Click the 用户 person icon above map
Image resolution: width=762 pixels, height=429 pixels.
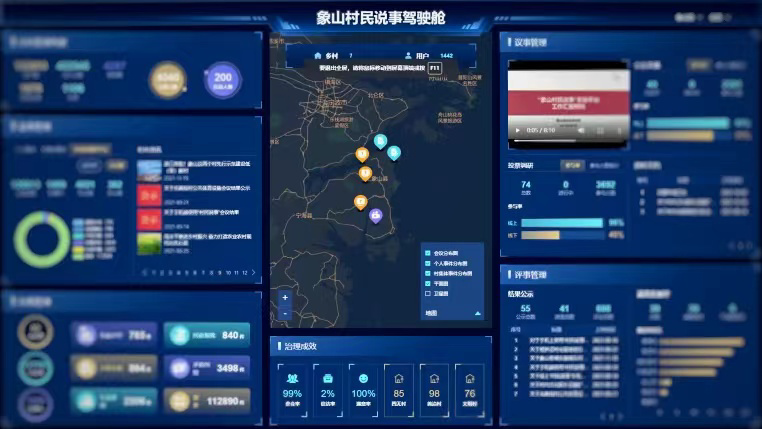coord(408,55)
